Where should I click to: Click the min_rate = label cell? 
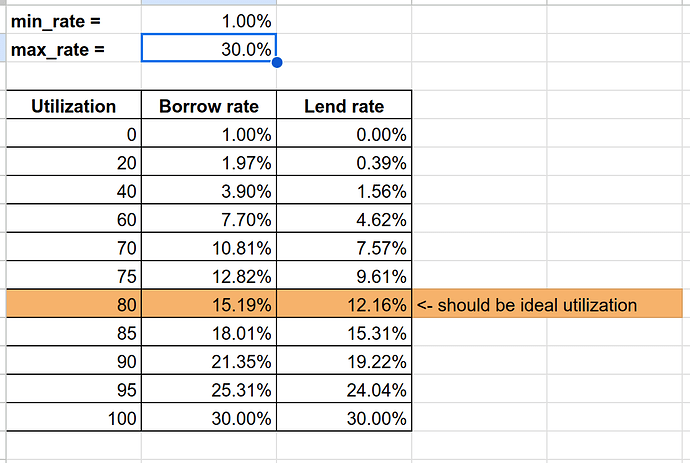[73, 19]
